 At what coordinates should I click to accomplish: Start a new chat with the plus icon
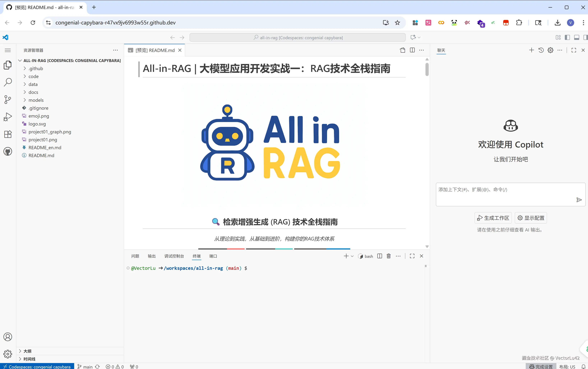[531, 50]
